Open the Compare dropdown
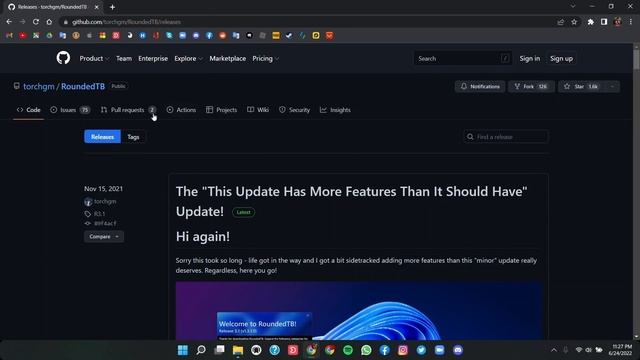The image size is (640, 360). pyautogui.click(x=104, y=237)
